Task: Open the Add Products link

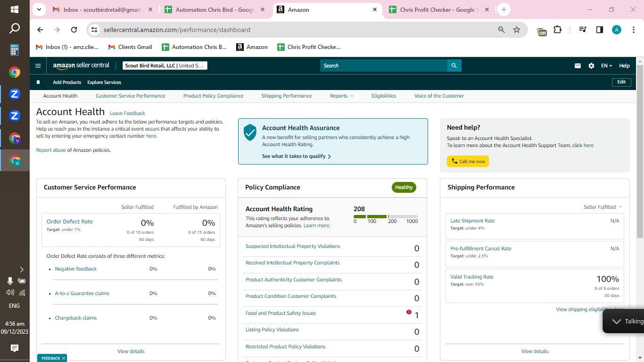Action: click(x=67, y=82)
